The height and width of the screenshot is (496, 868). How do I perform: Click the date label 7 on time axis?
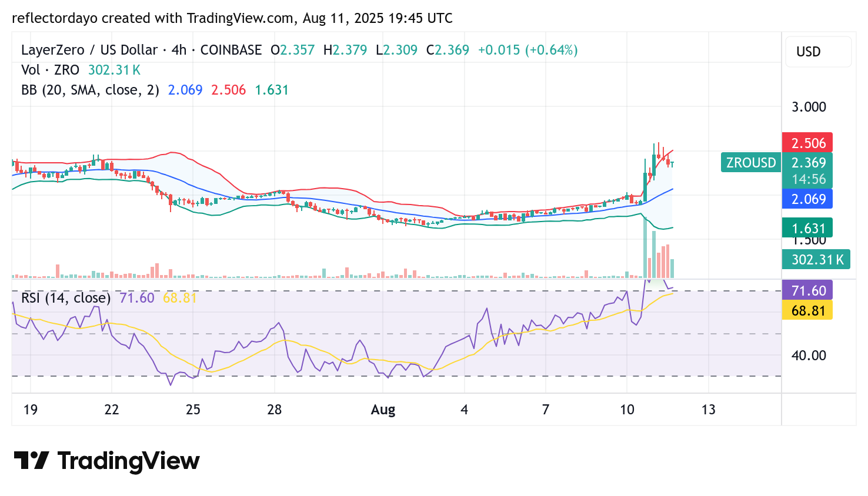pyautogui.click(x=546, y=410)
